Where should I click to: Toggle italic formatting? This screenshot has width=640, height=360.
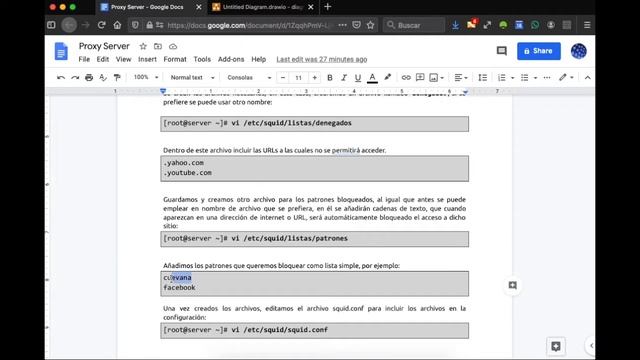344,78
